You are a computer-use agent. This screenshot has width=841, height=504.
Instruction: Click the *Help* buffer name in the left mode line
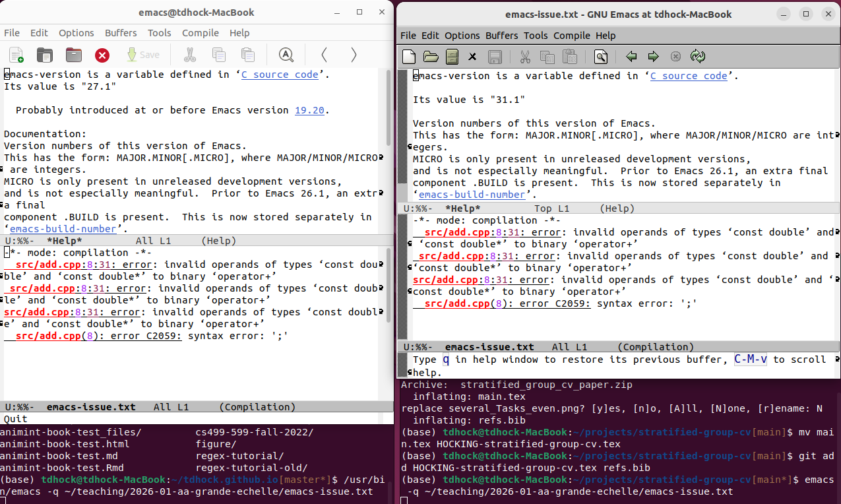[x=64, y=241]
